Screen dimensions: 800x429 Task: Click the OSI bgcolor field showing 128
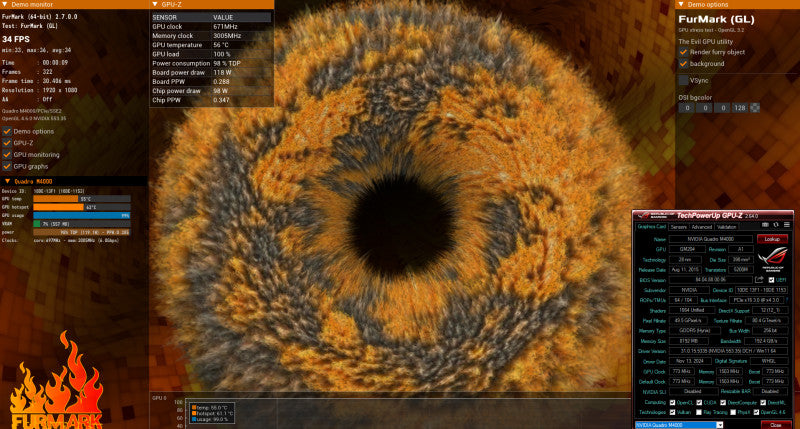click(x=740, y=108)
